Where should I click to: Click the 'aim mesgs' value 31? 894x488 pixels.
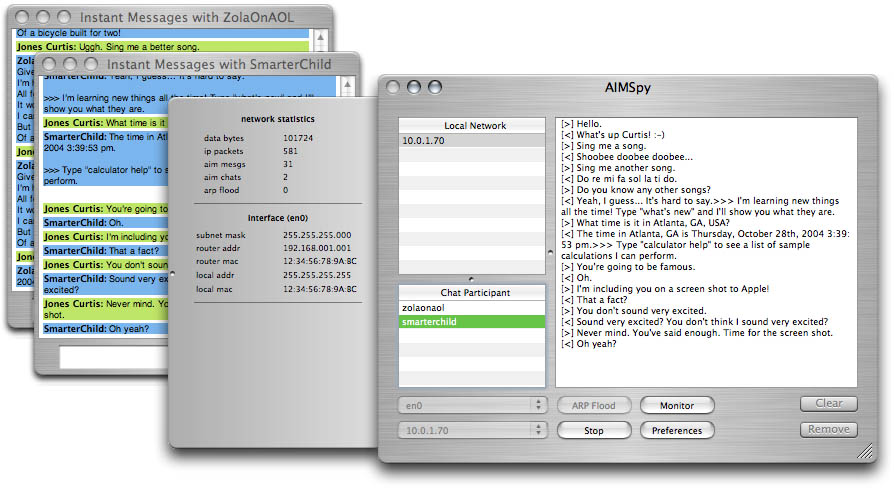click(288, 164)
